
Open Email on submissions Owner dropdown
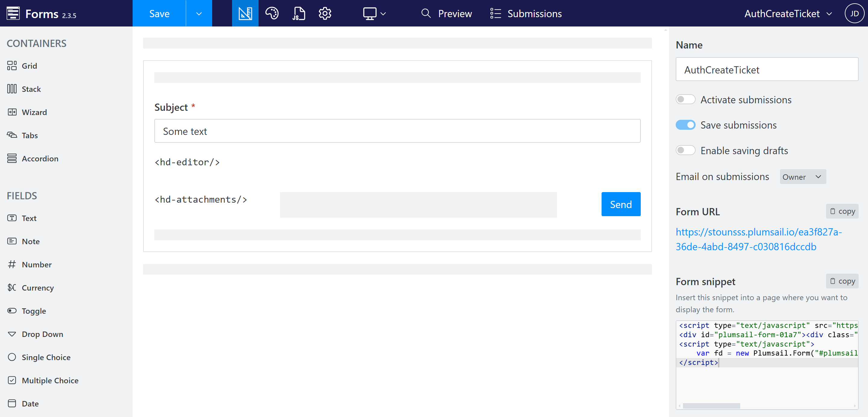802,177
